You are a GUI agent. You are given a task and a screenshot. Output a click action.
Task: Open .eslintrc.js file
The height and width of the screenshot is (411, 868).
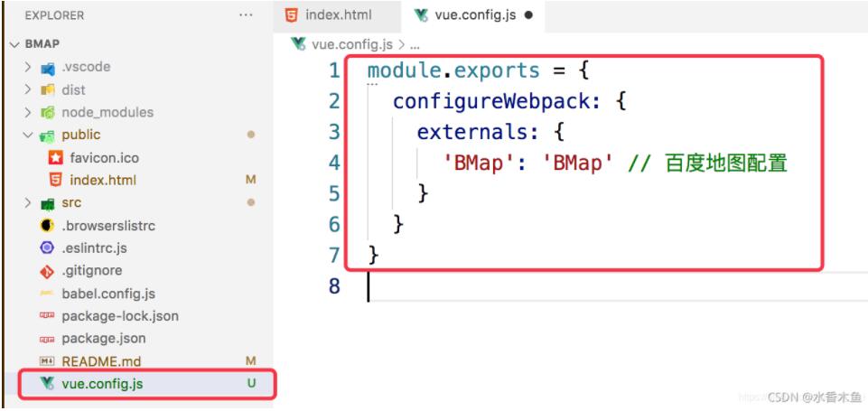[x=94, y=248]
